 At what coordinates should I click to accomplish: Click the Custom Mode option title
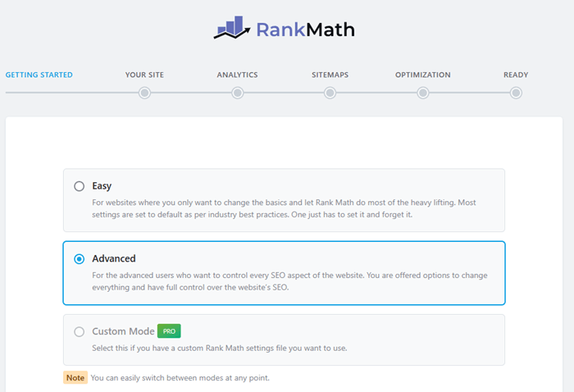[x=123, y=331]
